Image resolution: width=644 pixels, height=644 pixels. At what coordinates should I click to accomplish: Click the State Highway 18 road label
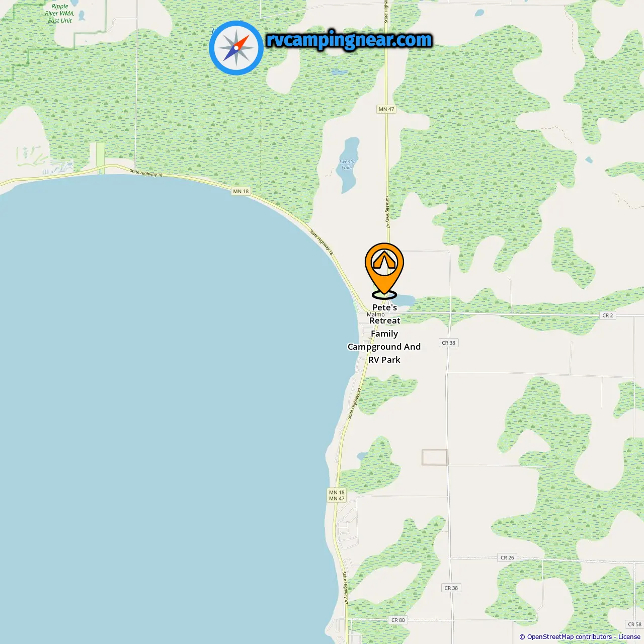pyautogui.click(x=146, y=173)
